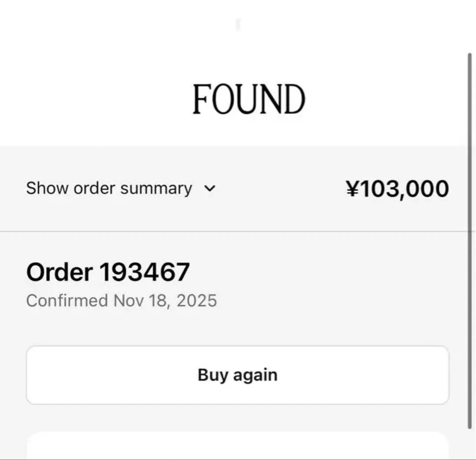
Task: Click the FOUND store logo
Action: [249, 99]
